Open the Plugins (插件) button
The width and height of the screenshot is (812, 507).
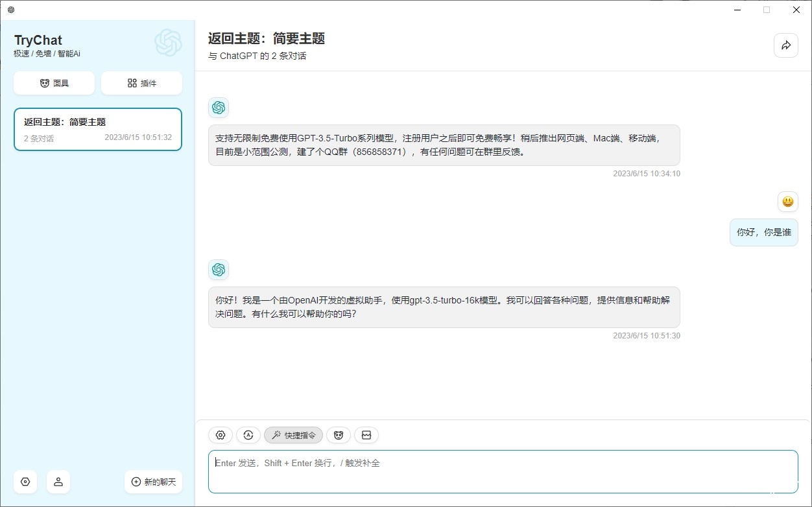coord(141,83)
